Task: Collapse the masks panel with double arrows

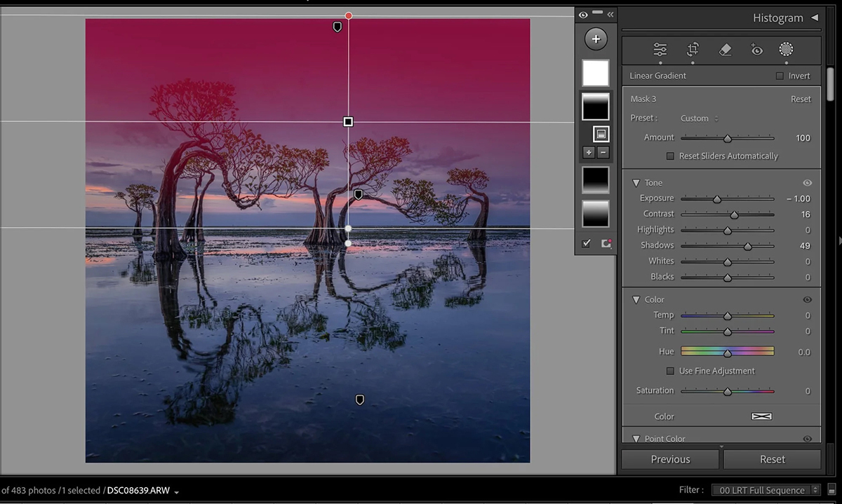Action: tap(610, 14)
